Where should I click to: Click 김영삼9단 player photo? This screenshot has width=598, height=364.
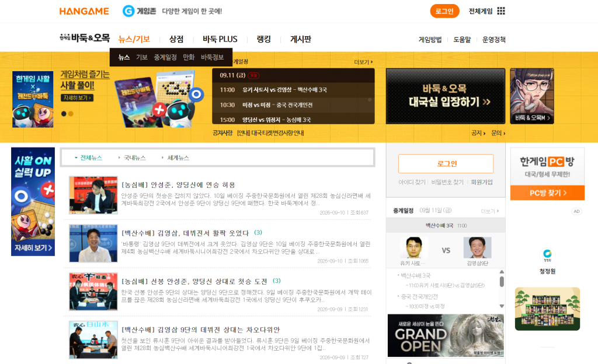(x=478, y=248)
